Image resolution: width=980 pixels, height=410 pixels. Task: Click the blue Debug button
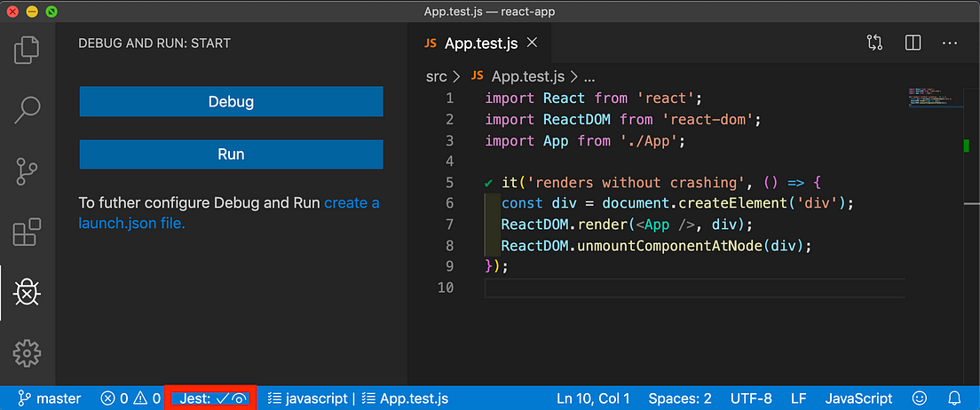tap(232, 102)
